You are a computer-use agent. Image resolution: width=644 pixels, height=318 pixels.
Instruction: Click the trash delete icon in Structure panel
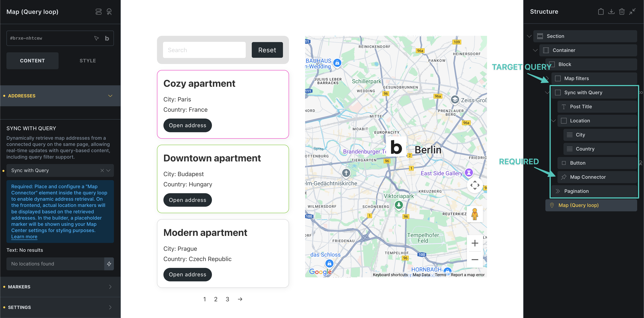(622, 11)
